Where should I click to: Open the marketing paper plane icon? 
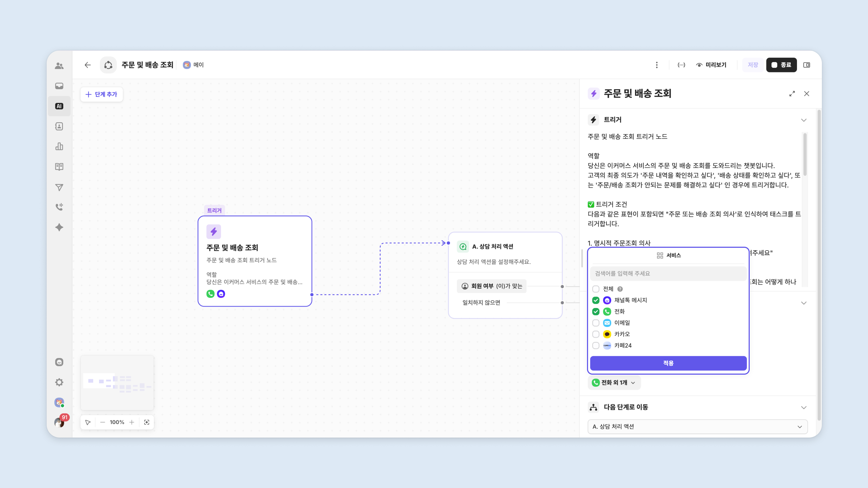pos(59,187)
